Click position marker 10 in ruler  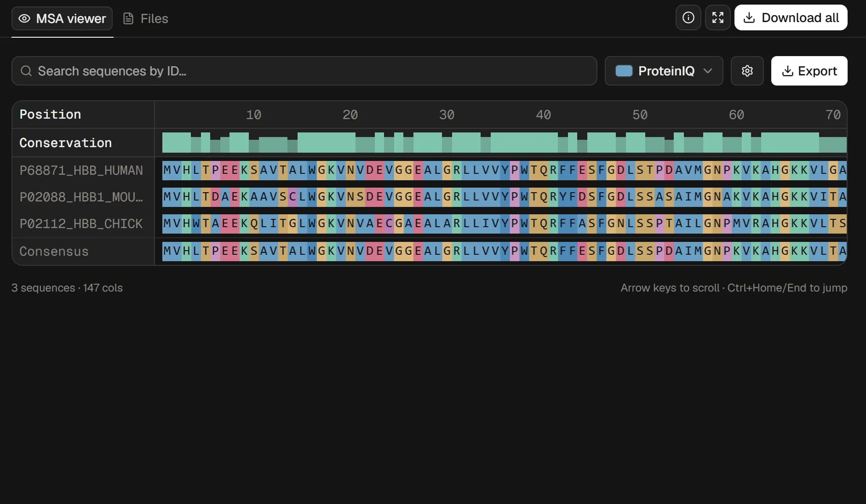tap(253, 115)
